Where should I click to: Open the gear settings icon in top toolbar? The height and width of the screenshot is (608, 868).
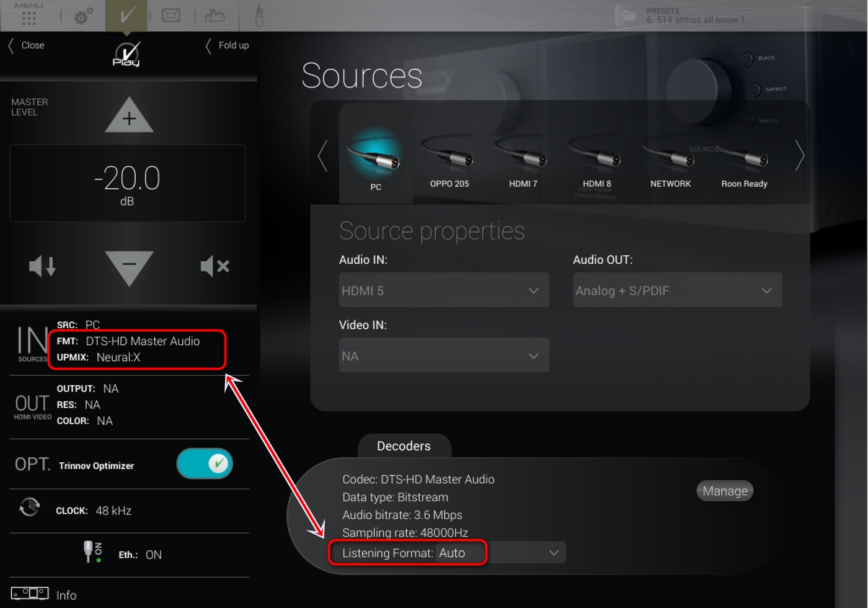pyautogui.click(x=84, y=16)
